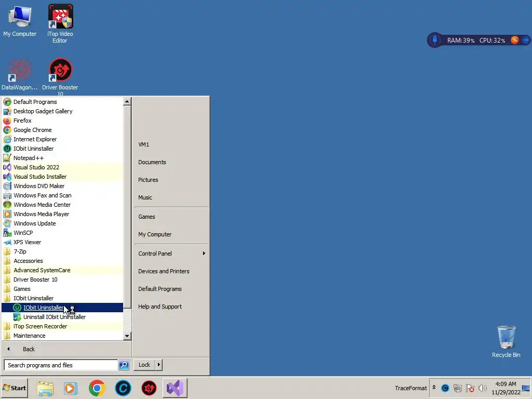The height and width of the screenshot is (399, 532).
Task: Launch iTop Video Editor desktop shortcut
Action: tap(60, 24)
